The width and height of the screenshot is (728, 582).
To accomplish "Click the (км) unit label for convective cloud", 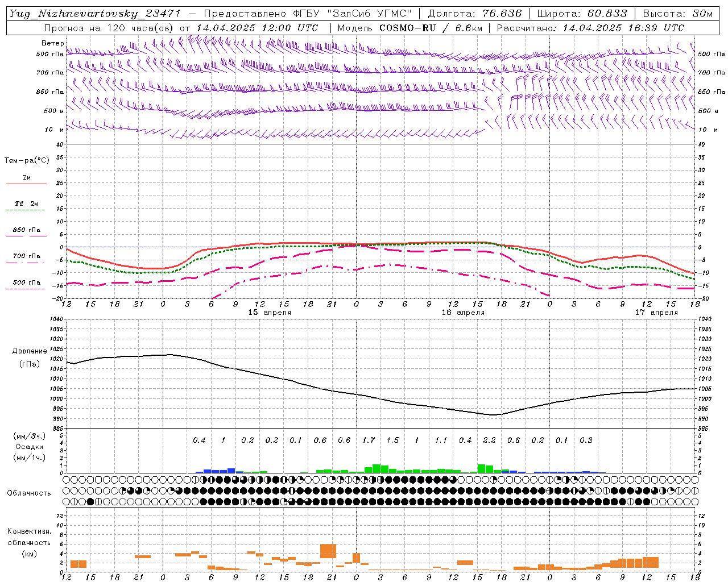I will click(x=30, y=554).
